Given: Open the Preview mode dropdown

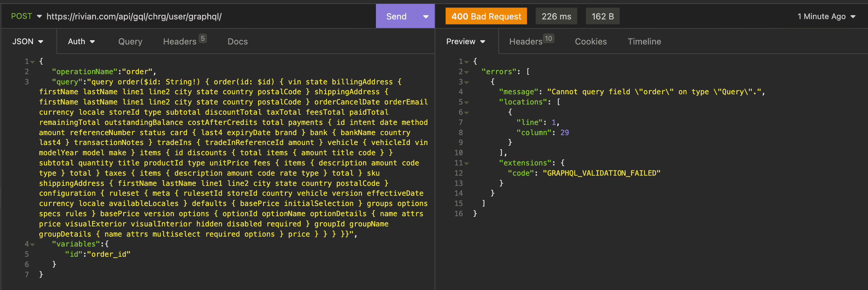Looking at the screenshot, I should 466,42.
